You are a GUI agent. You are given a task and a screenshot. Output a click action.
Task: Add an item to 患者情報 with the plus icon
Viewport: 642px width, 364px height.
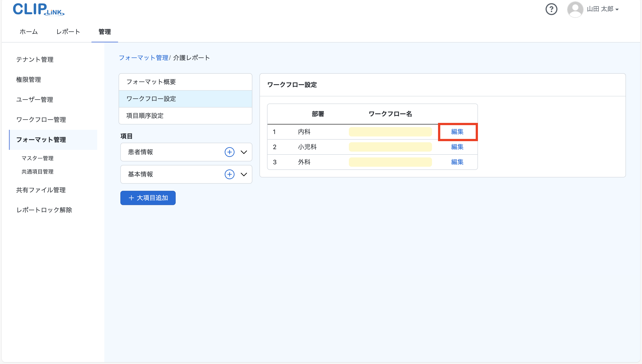coord(229,152)
